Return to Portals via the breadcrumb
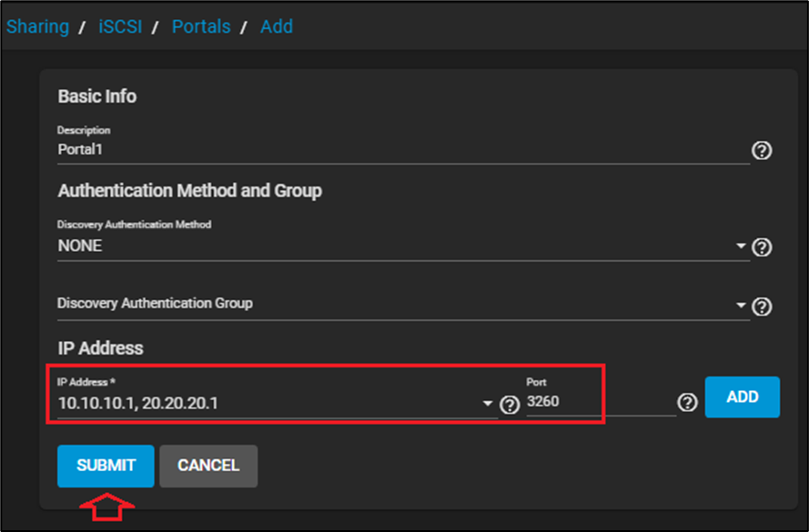The image size is (809, 532). point(201,26)
